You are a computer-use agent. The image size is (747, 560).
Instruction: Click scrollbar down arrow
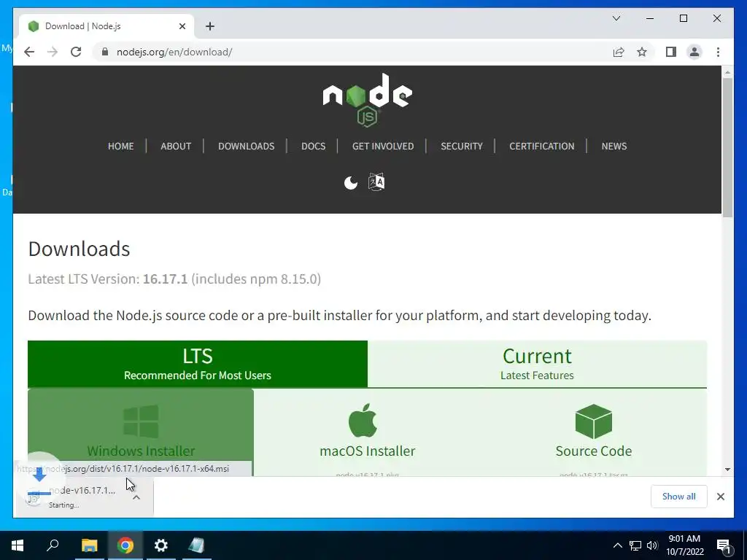727,470
